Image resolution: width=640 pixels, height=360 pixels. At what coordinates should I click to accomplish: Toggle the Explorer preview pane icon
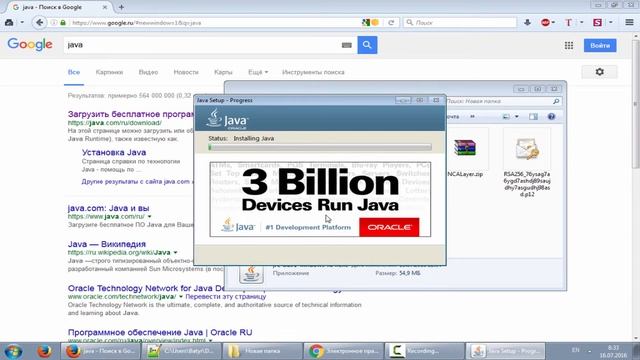(533, 116)
